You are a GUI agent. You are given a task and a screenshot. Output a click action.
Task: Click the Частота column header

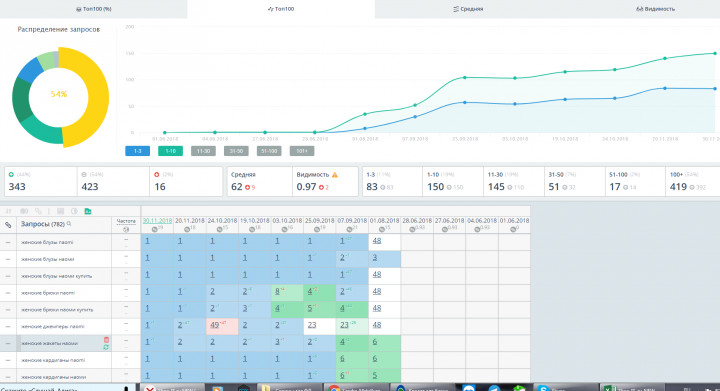tap(126, 221)
